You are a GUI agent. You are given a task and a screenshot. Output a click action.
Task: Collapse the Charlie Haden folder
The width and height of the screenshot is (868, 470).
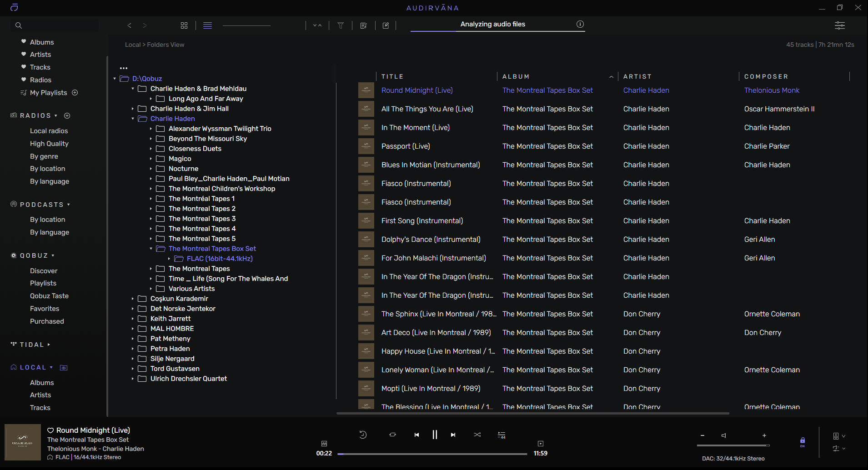click(x=133, y=119)
